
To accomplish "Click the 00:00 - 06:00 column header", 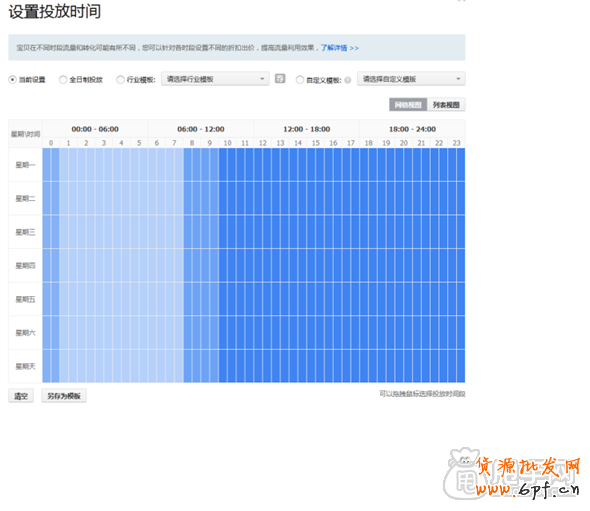I will click(95, 129).
